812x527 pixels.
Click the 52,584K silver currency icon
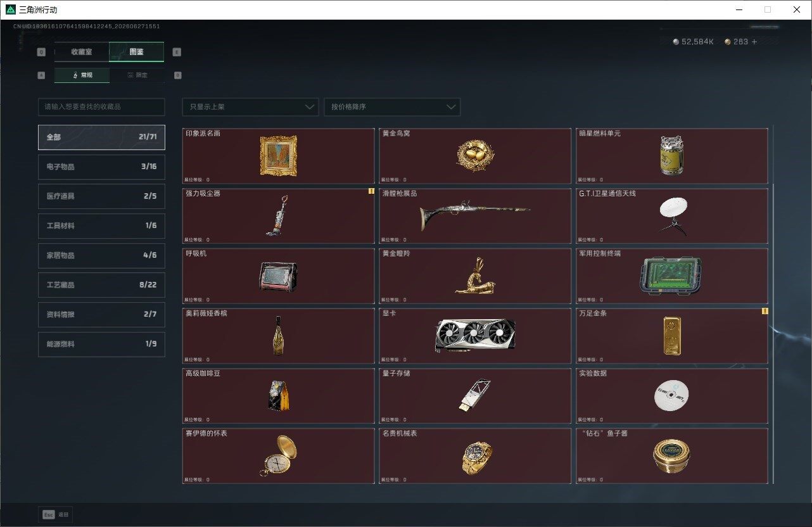pyautogui.click(x=676, y=42)
